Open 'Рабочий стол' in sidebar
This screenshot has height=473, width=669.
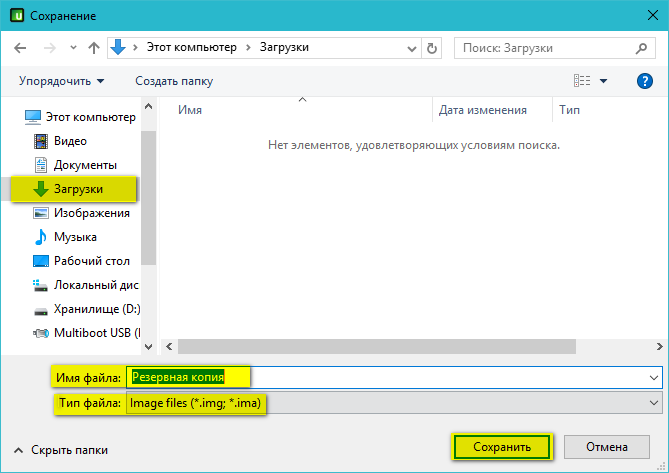tap(81, 261)
